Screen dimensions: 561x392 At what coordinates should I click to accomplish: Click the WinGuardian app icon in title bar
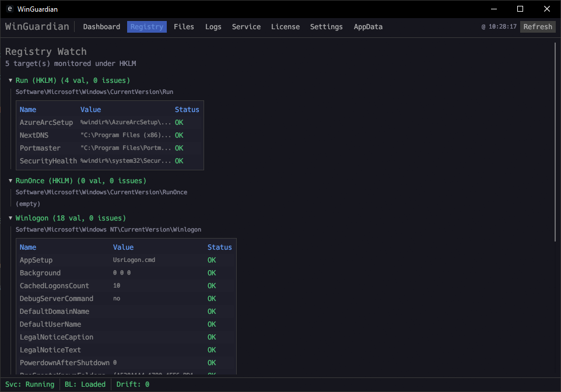point(9,9)
